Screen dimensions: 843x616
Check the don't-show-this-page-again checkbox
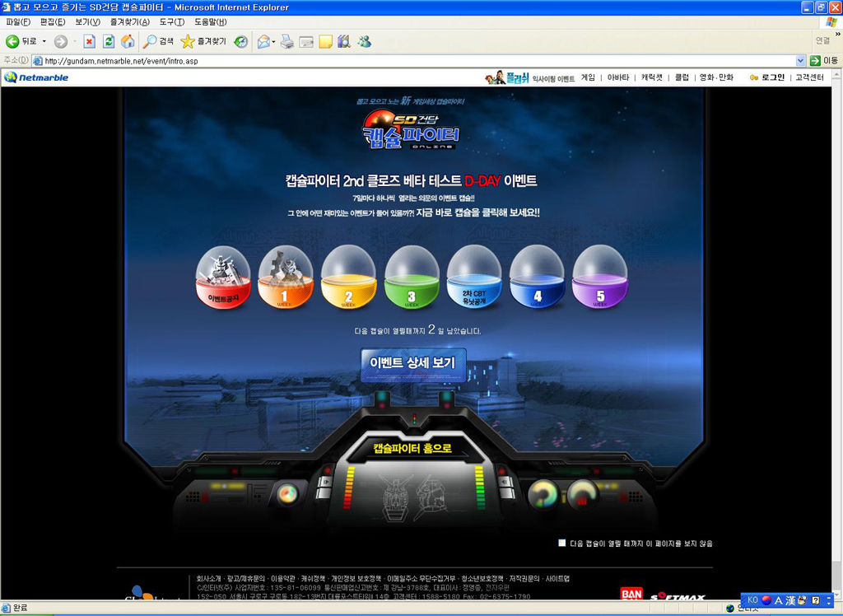point(562,543)
